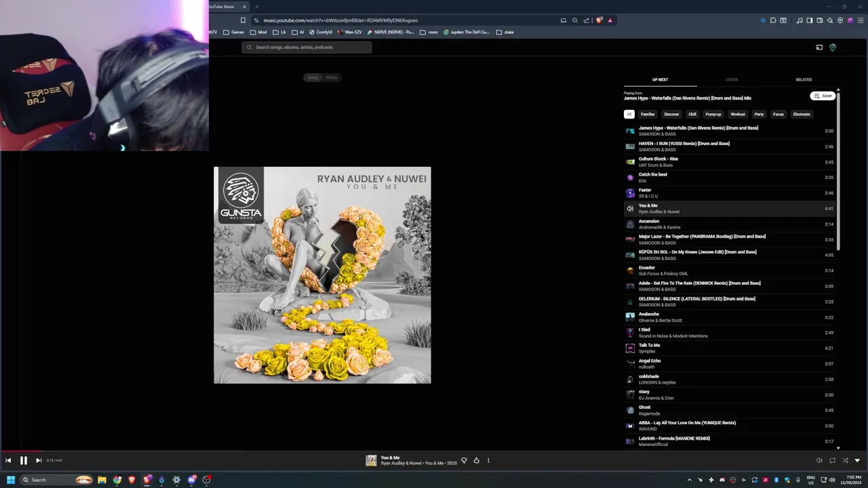Play Culture Shock - Rise from queue
This screenshot has height=488, width=868.
tap(730, 162)
